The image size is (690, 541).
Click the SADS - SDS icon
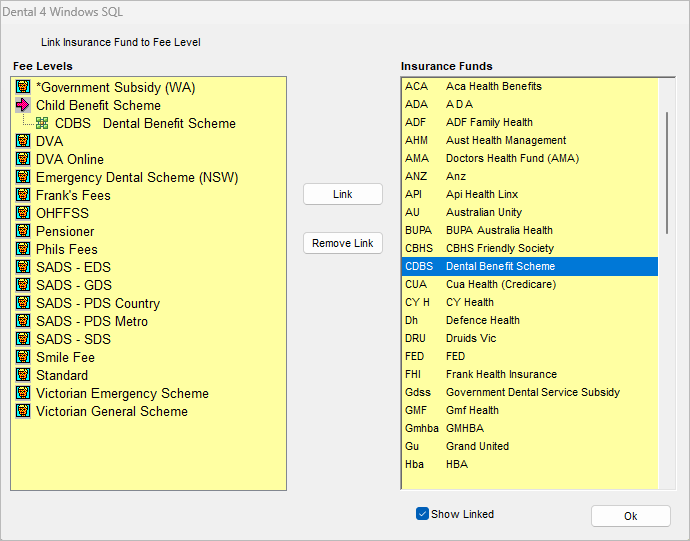[23, 339]
